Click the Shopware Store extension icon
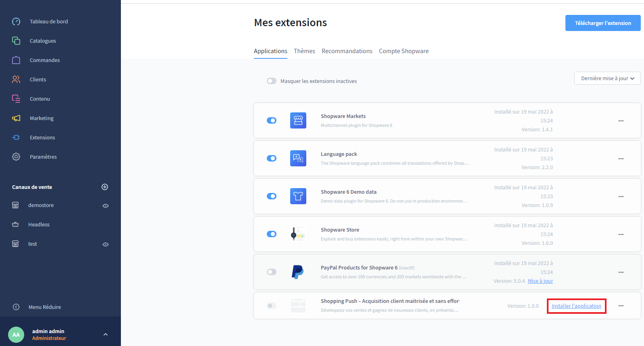 [x=298, y=234]
